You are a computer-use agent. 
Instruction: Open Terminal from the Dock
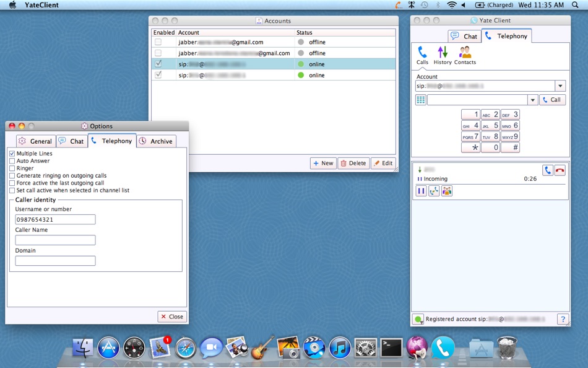click(392, 348)
